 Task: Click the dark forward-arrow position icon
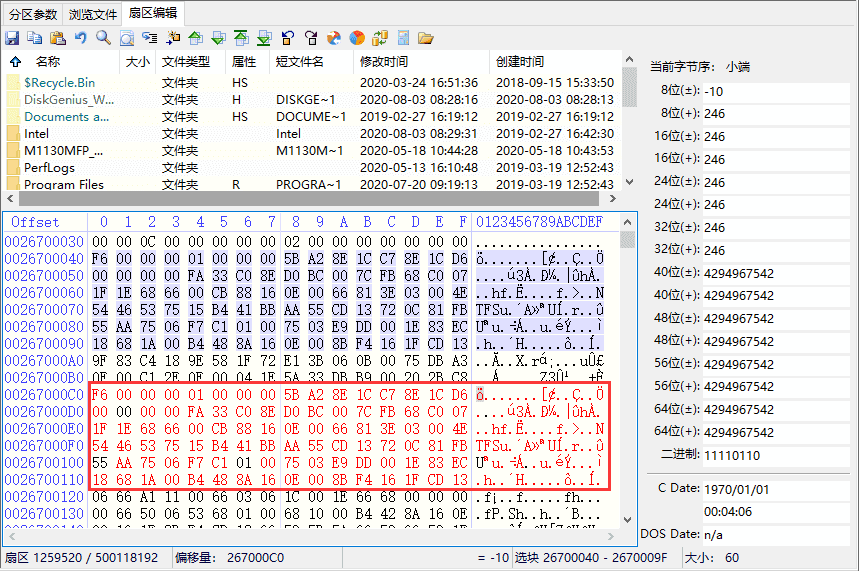point(311,38)
